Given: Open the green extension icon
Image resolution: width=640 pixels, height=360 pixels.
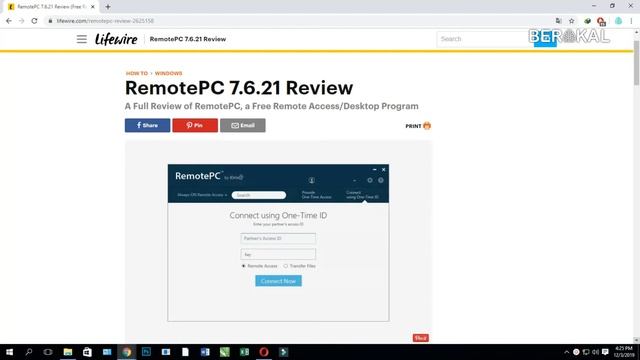Looking at the screenshot, I should [587, 21].
